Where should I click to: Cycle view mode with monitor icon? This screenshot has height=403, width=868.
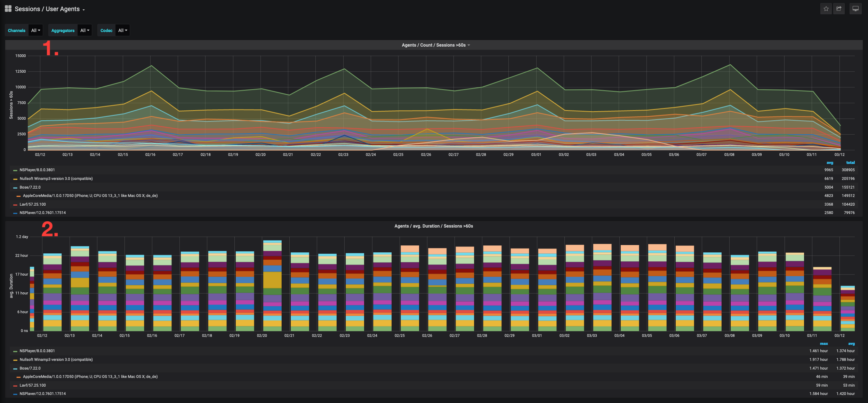pos(855,9)
